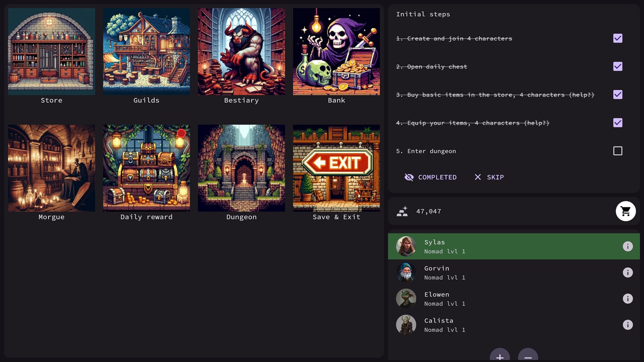Open Elowen info icon
Image resolution: width=644 pixels, height=362 pixels.
(627, 299)
